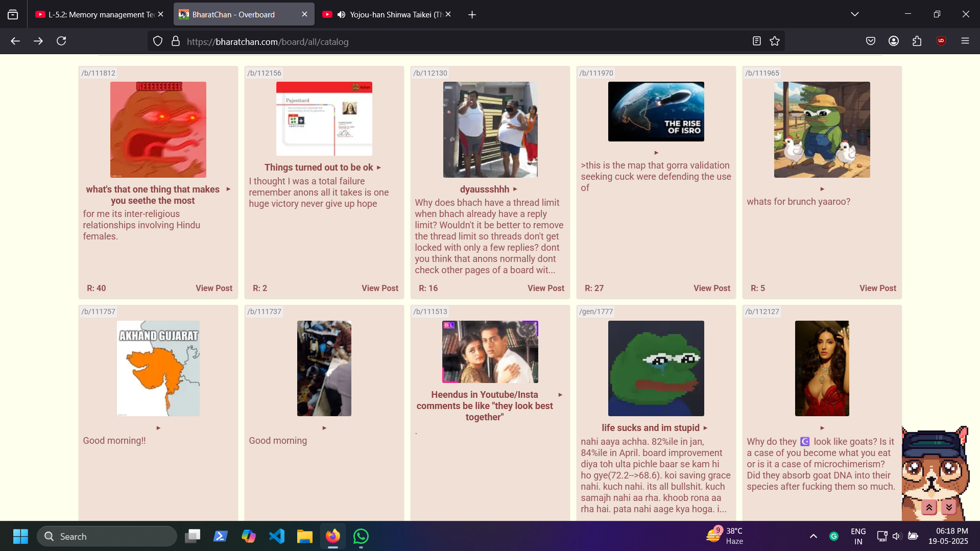The width and height of the screenshot is (980, 551).
Task: Click the bharatchan.com address bar
Action: tap(465, 42)
